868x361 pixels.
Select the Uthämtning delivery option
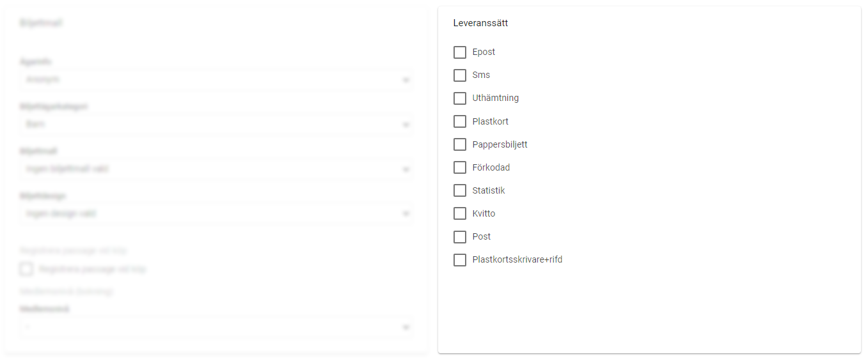coord(459,98)
